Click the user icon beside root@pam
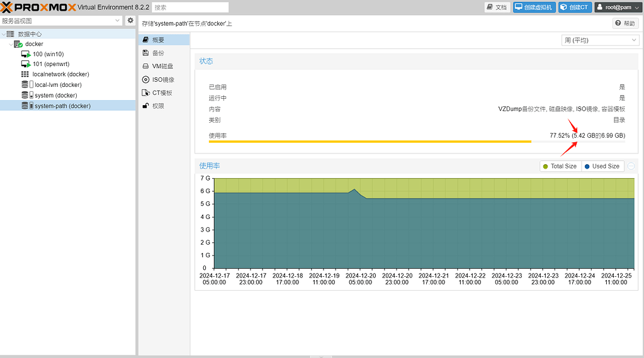 click(600, 7)
